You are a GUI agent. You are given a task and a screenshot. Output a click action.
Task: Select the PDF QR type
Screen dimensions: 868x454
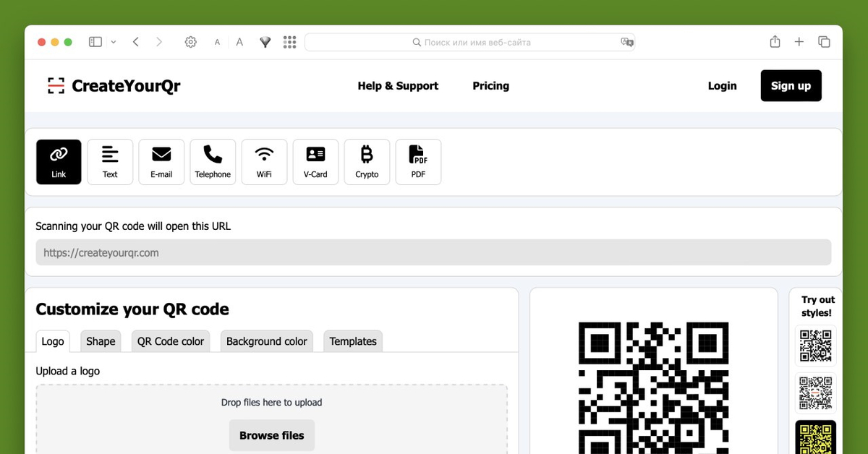coord(418,162)
